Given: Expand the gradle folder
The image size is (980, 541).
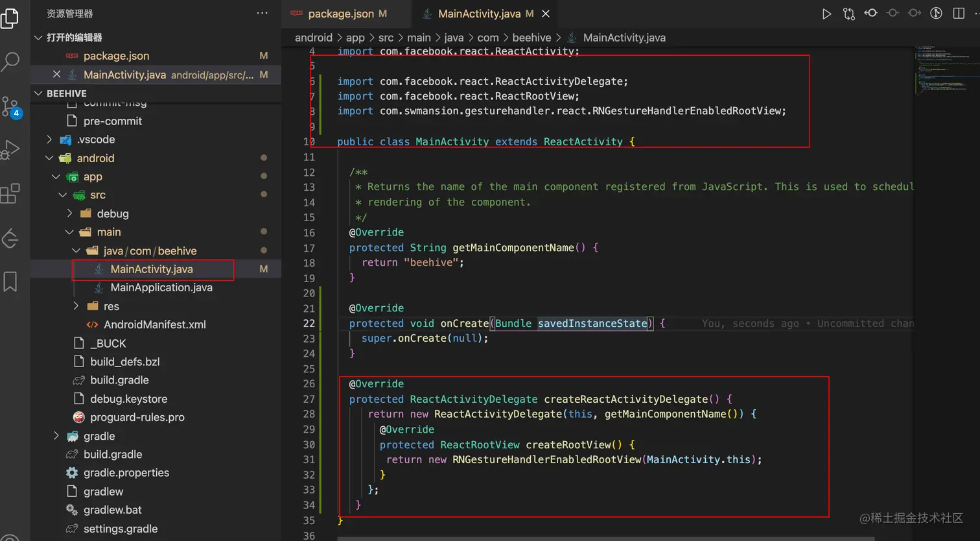Looking at the screenshot, I should pyautogui.click(x=56, y=436).
